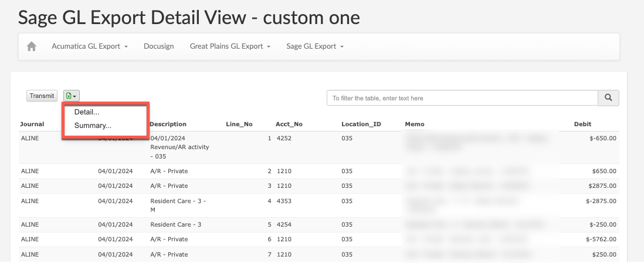Select account number 4353 cell
The width and height of the screenshot is (644, 263).
coord(284,201)
